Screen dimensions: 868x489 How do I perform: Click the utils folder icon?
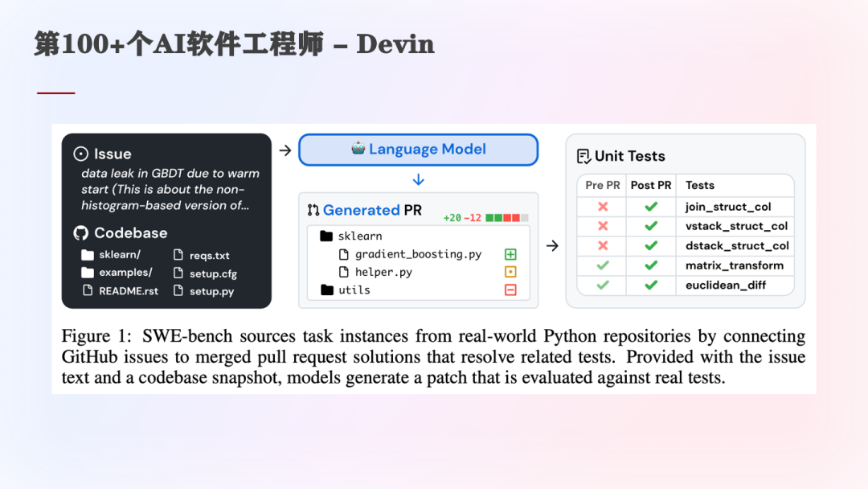(x=327, y=290)
